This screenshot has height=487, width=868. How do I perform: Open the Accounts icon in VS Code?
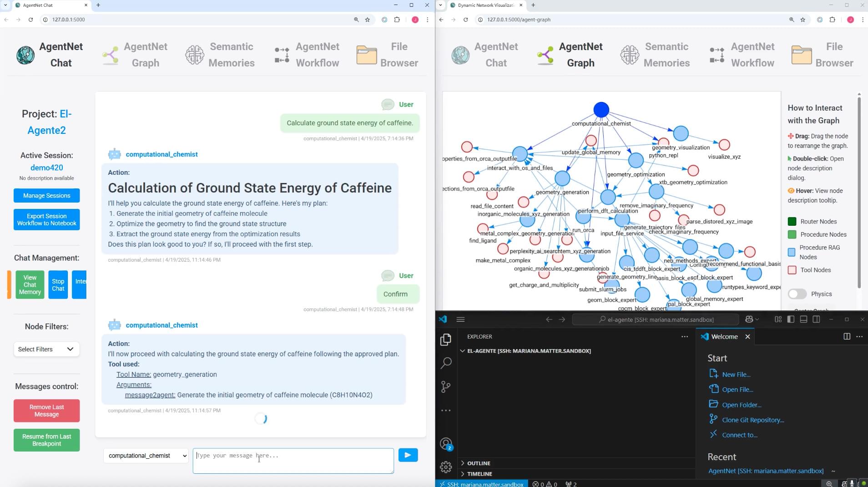[x=446, y=443]
